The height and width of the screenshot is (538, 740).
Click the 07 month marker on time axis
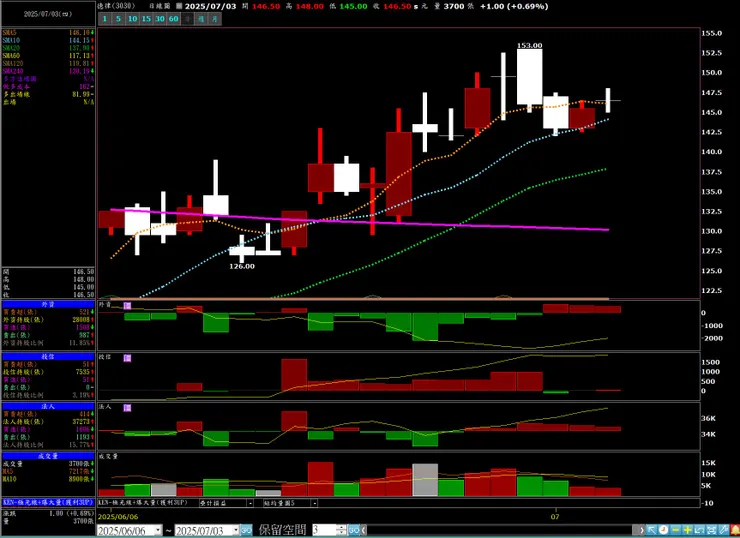click(x=555, y=516)
